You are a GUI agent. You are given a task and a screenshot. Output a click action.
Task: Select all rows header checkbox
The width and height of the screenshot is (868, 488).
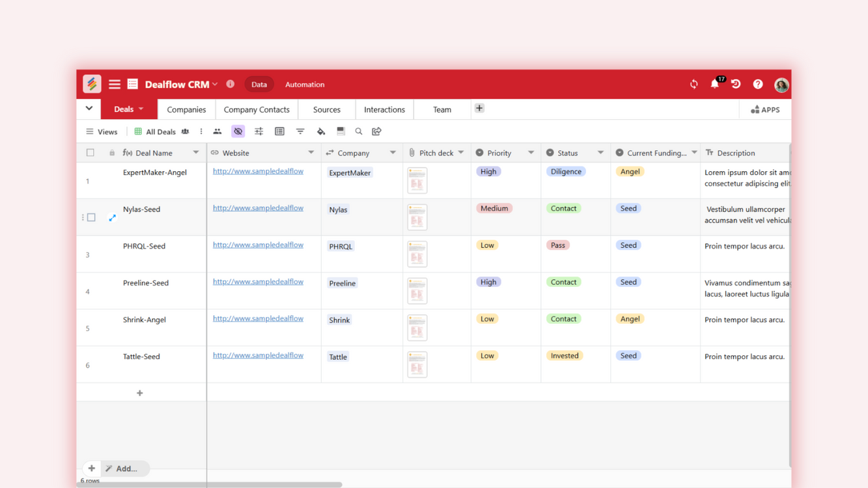click(91, 153)
